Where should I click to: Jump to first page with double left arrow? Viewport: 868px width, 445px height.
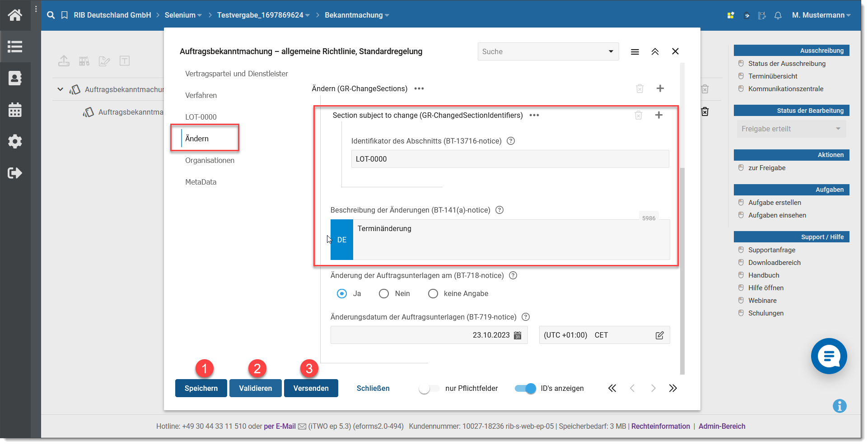click(x=612, y=388)
